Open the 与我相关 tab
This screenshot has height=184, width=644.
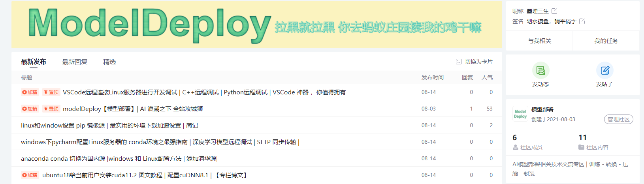pos(539,41)
